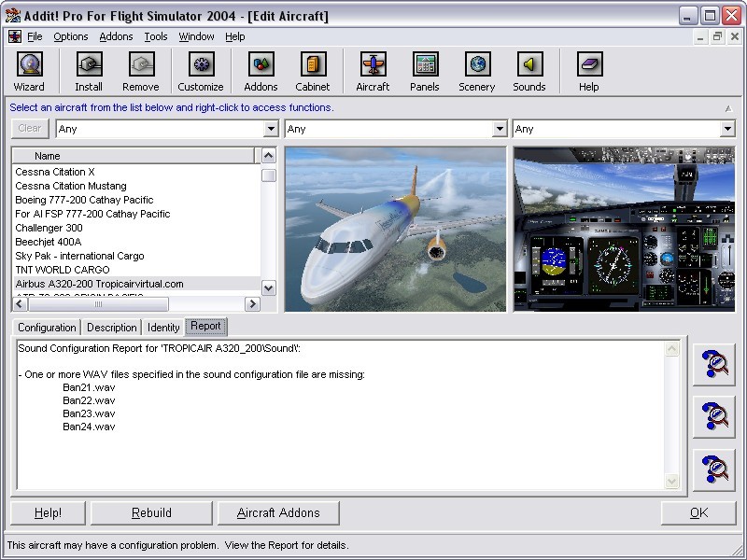Image resolution: width=747 pixels, height=560 pixels.
Task: Close the Edit Aircraft child window
Action: 734,36
